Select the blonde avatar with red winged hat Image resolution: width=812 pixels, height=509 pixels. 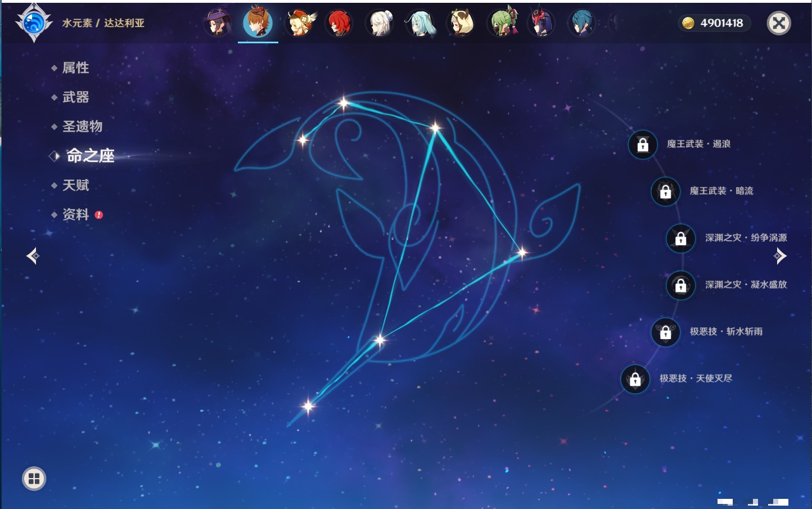pyautogui.click(x=299, y=23)
